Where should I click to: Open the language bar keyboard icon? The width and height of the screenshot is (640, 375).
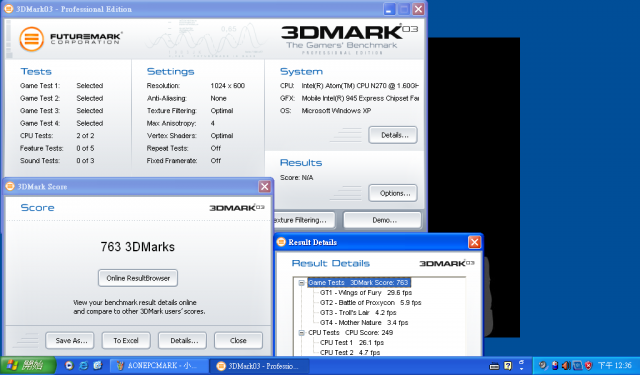[494, 366]
